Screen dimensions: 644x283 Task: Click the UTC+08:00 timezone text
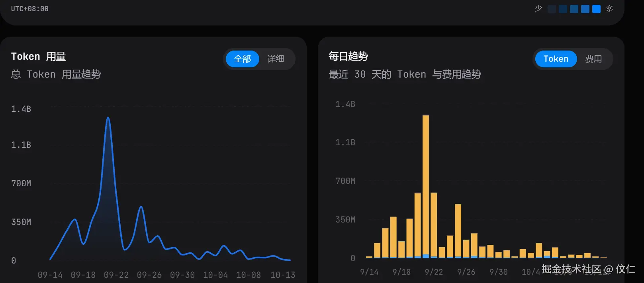pos(30,9)
